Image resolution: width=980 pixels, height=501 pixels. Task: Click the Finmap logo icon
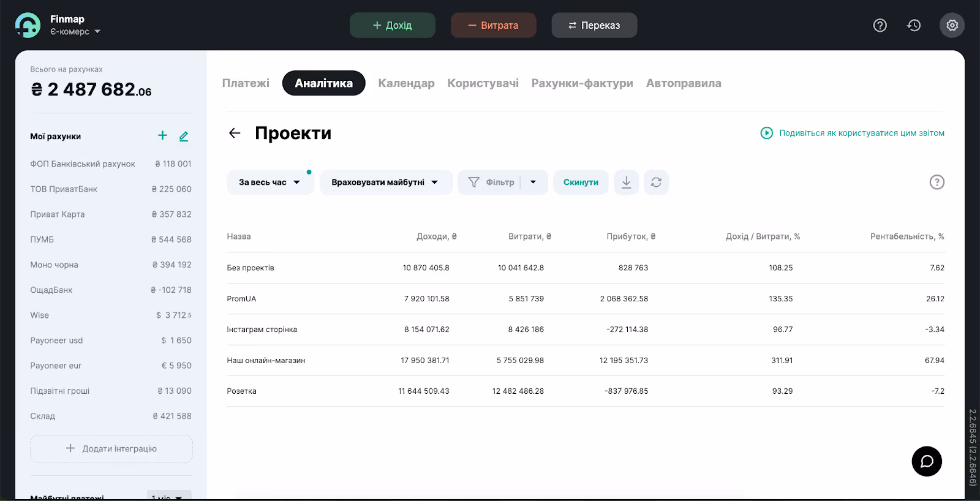[28, 25]
